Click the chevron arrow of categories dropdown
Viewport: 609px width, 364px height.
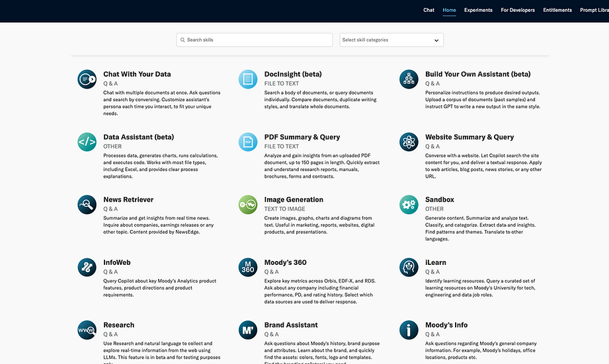pyautogui.click(x=436, y=40)
